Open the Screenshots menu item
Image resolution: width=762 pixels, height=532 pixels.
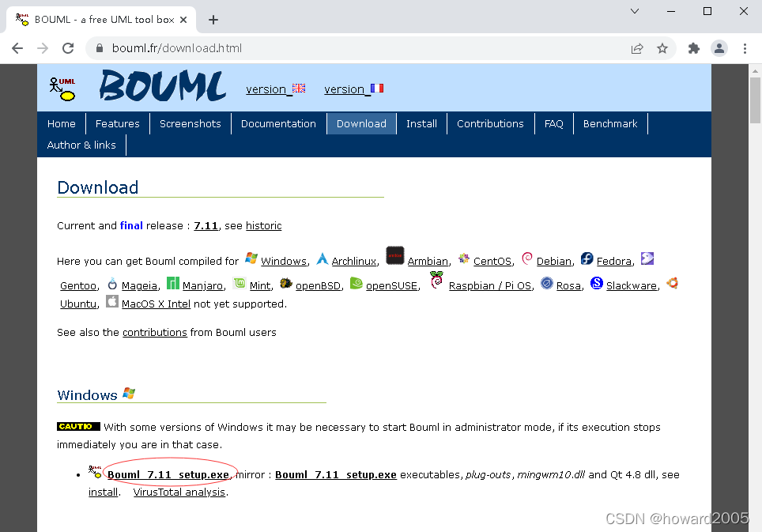[x=190, y=123]
